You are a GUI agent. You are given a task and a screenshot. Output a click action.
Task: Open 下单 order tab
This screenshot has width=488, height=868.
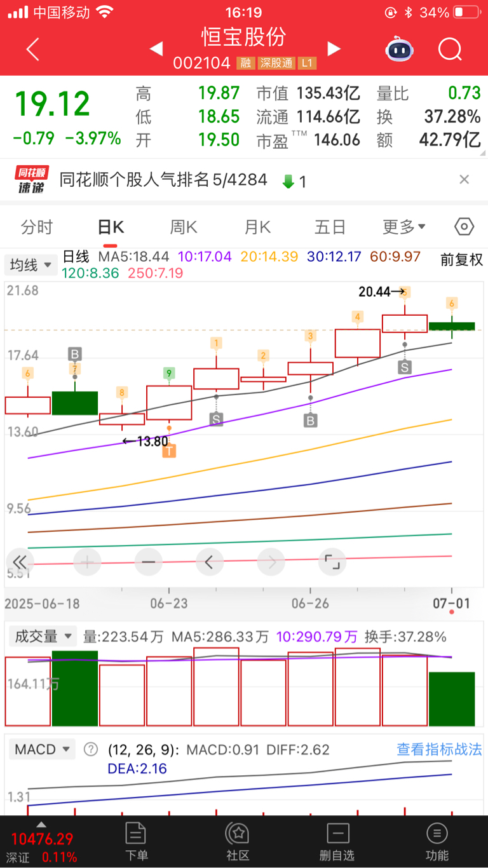[137, 841]
